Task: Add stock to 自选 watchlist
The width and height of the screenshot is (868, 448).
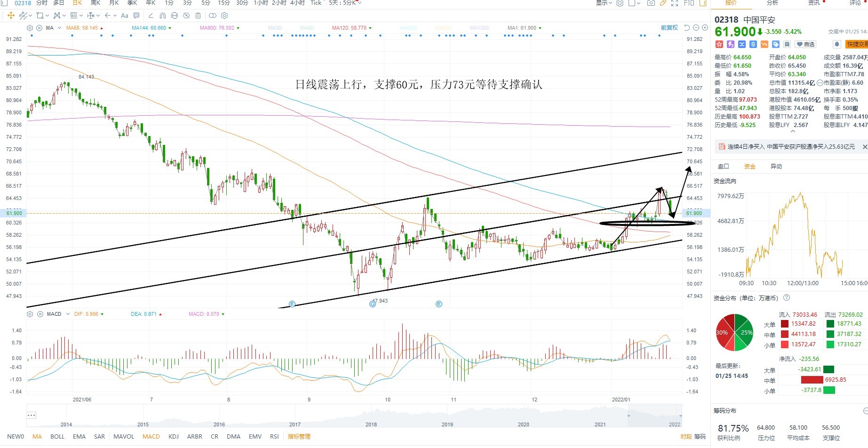Action: tap(805, 44)
